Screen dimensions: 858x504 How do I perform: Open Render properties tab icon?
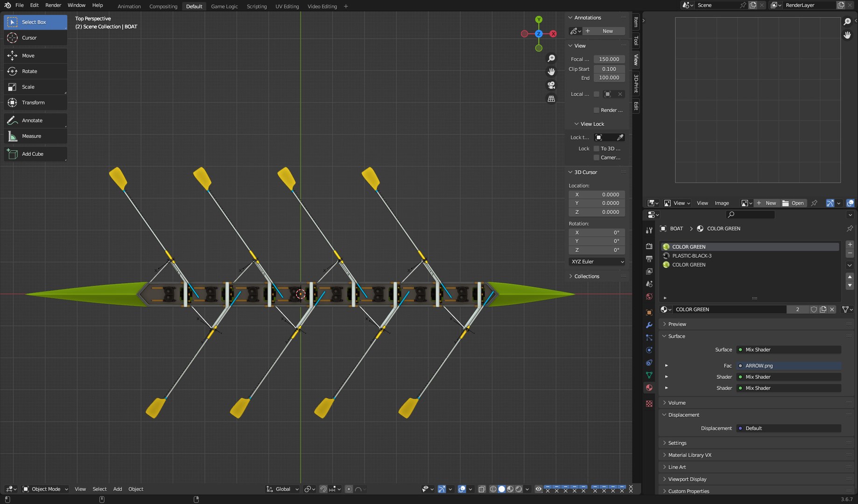(x=649, y=246)
